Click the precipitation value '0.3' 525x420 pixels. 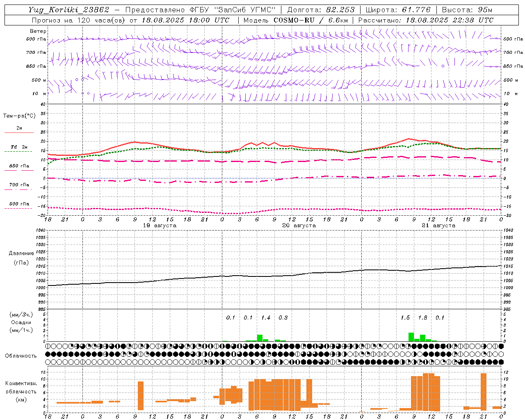[x=283, y=318]
